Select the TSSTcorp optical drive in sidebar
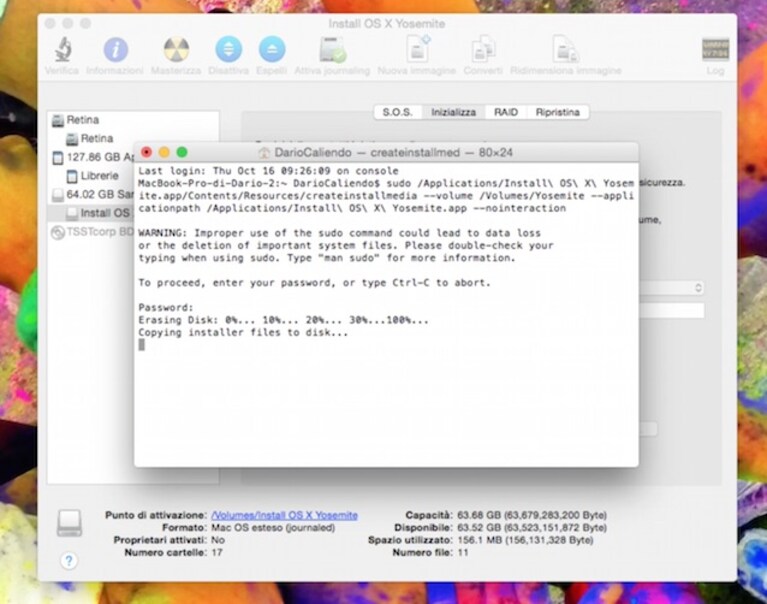 [x=92, y=232]
